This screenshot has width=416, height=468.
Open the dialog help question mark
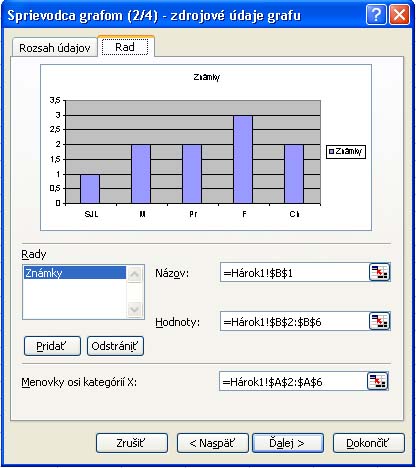[376, 15]
